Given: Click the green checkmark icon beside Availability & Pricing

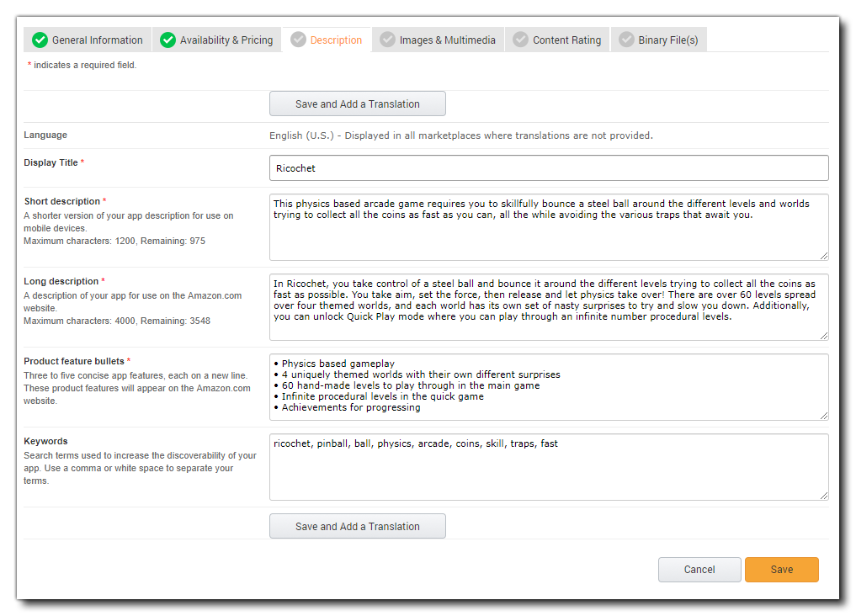Looking at the screenshot, I should (x=167, y=40).
